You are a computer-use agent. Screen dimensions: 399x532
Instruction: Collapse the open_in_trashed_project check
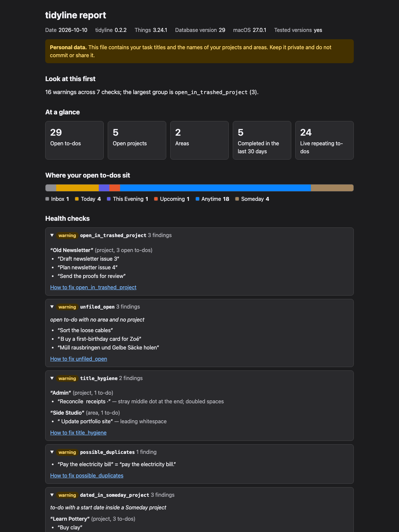[52, 235]
